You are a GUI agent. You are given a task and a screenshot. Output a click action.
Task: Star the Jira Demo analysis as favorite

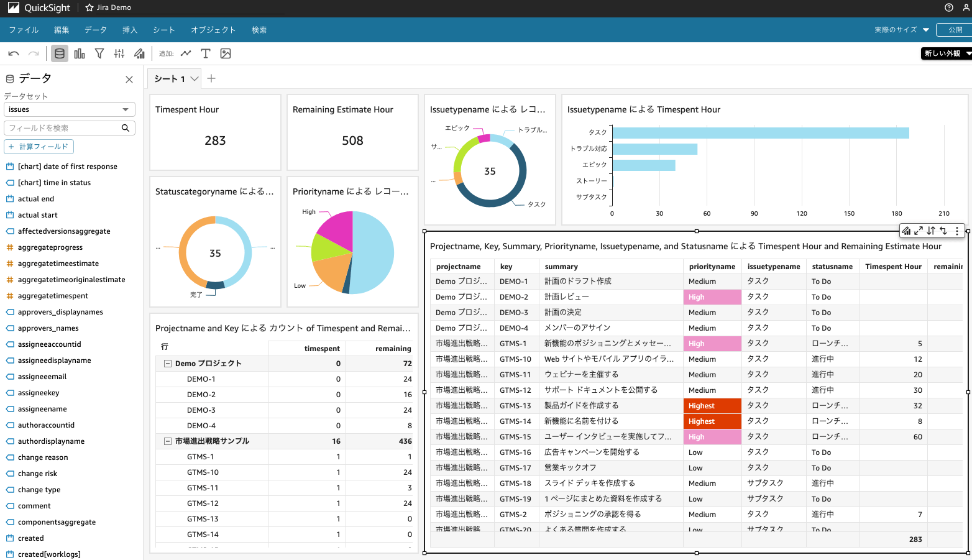[89, 7]
